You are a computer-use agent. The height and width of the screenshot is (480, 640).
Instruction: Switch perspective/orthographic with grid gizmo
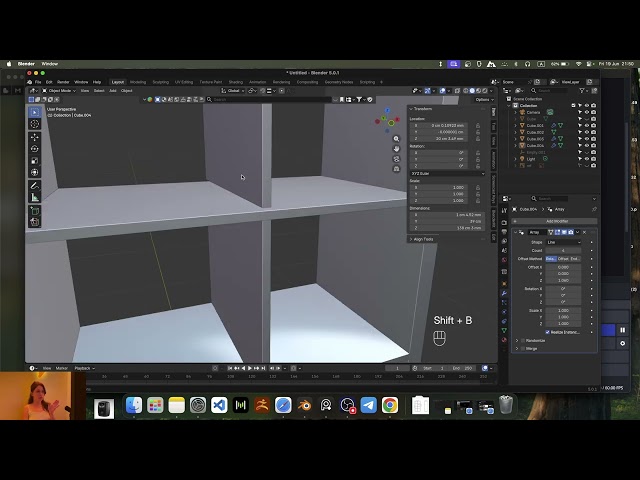(x=396, y=169)
